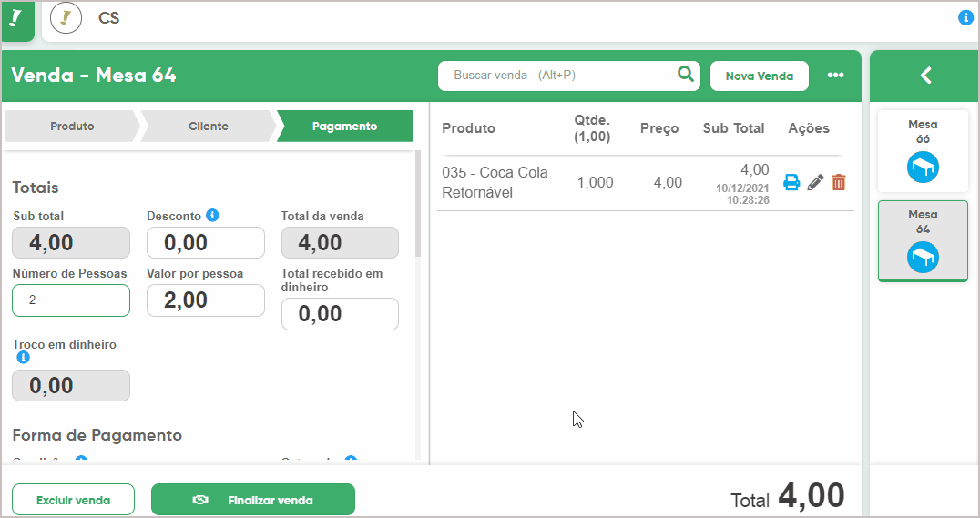
Task: Delete the Coca Cola item using trash icon
Action: click(839, 182)
